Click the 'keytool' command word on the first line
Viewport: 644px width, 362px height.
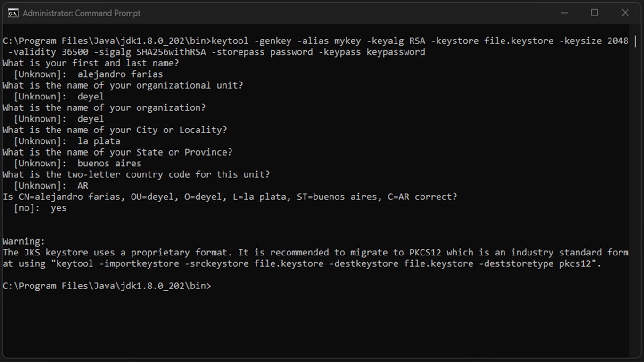point(231,41)
